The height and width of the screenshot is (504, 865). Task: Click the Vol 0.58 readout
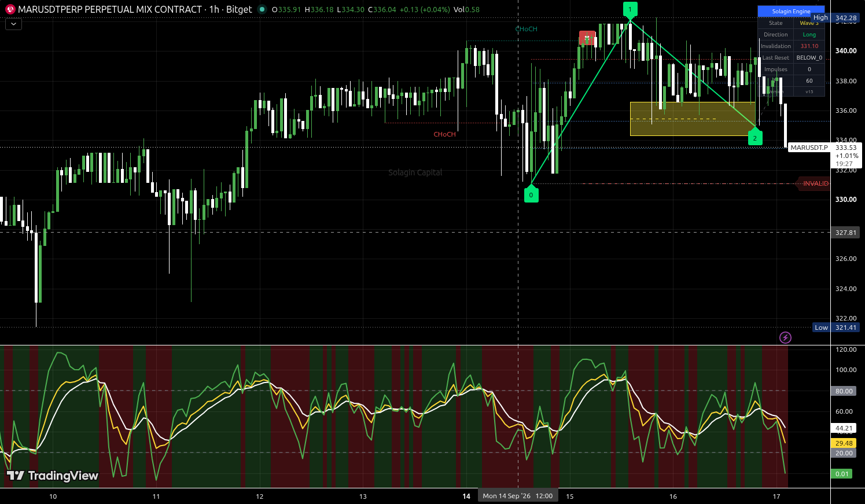point(466,10)
